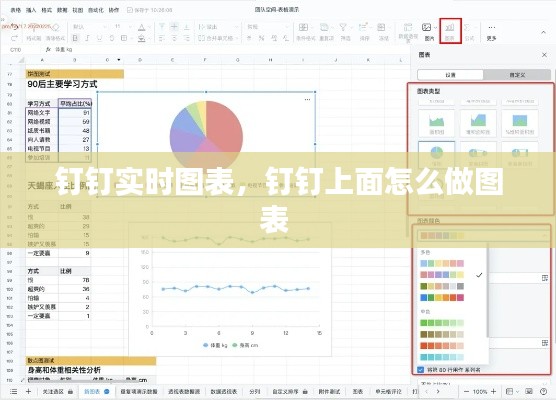Toggle underline formatting
556x400 pixels.
pos(100,38)
